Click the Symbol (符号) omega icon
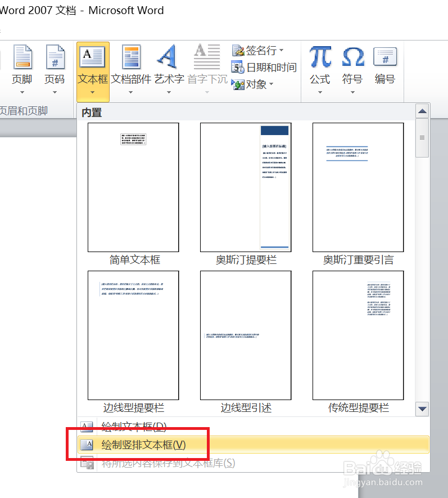 click(353, 57)
